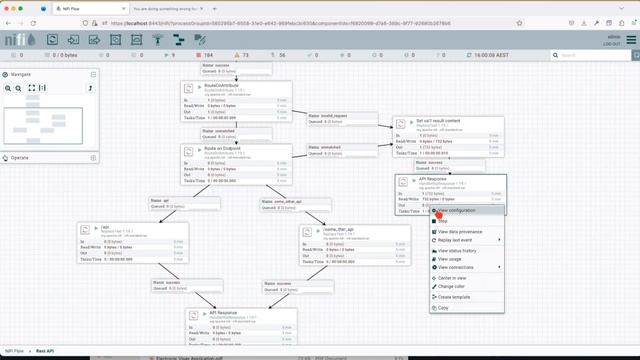Leave group with Navigate's up arrow
This screenshot has height=360, width=640.
coord(90,88)
